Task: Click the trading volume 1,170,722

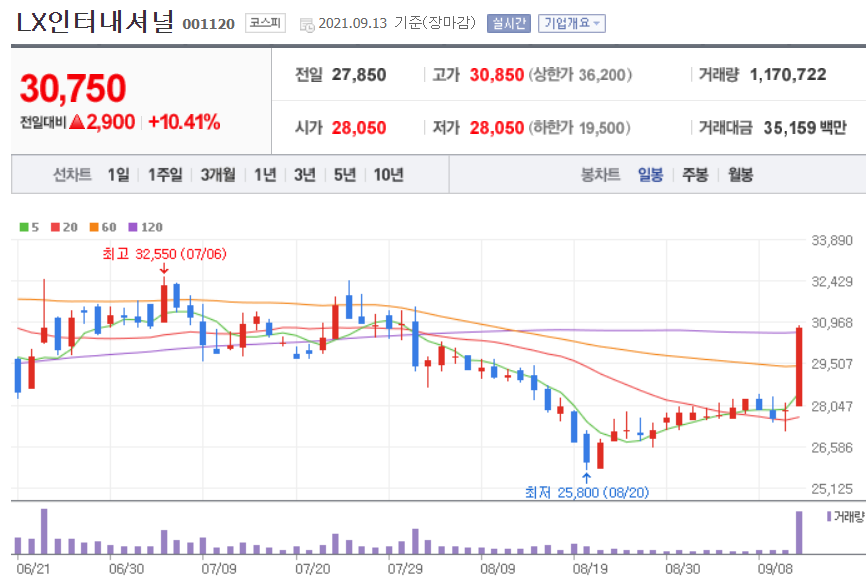Action: 788,75
